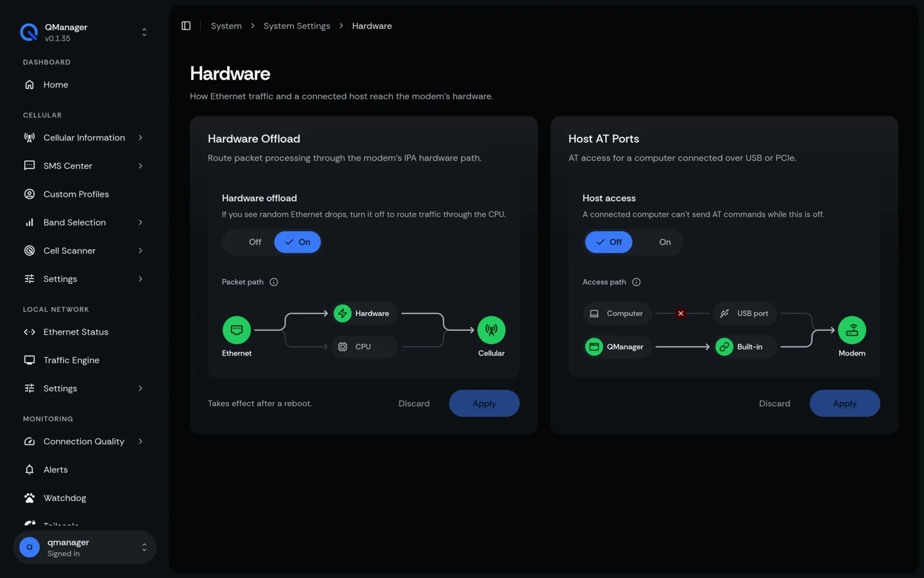
Task: Open Watchdog from the paw icon
Action: [x=29, y=498]
